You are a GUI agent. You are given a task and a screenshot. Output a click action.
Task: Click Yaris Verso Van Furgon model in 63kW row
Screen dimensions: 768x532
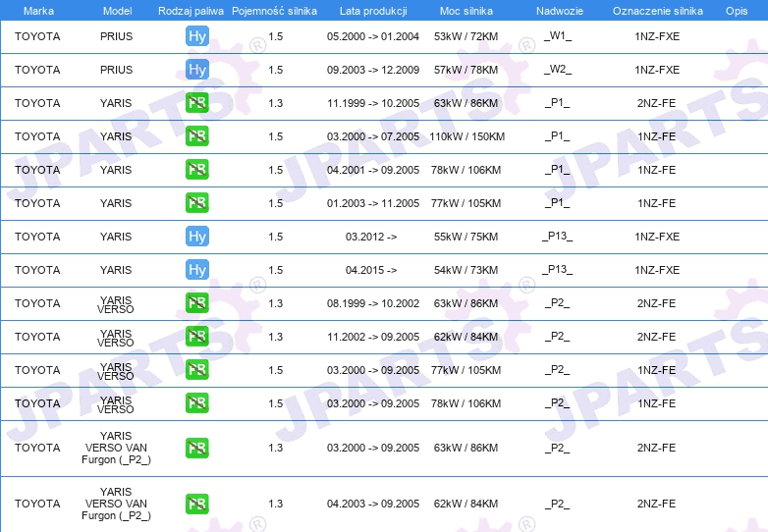click(x=116, y=448)
